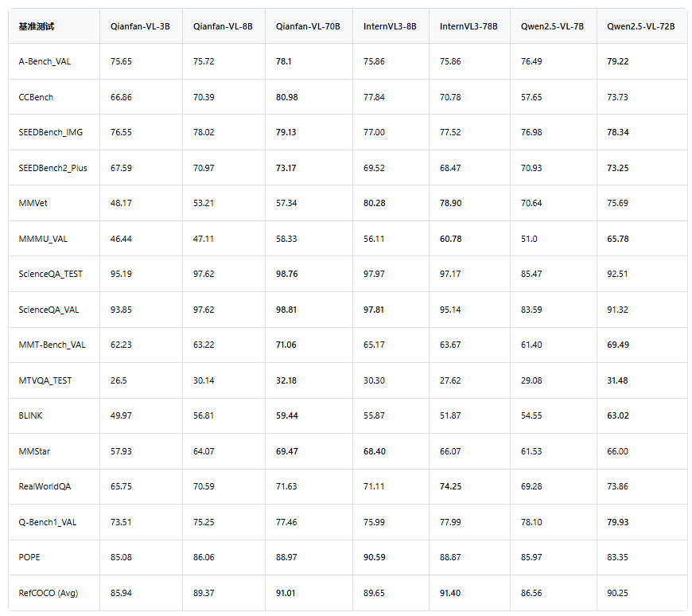Click the MMVet benchmark name
This screenshot has width=692, height=616.
point(33,203)
